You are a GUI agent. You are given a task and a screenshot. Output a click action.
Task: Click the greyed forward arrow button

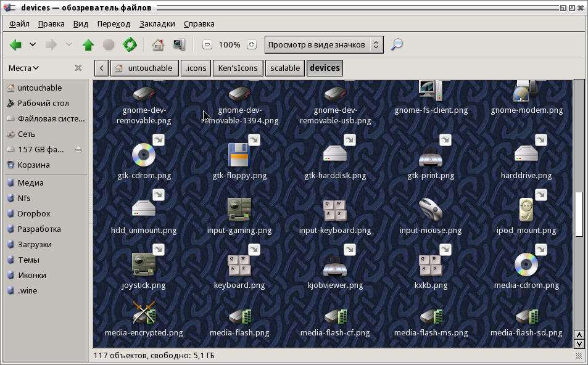click(51, 45)
